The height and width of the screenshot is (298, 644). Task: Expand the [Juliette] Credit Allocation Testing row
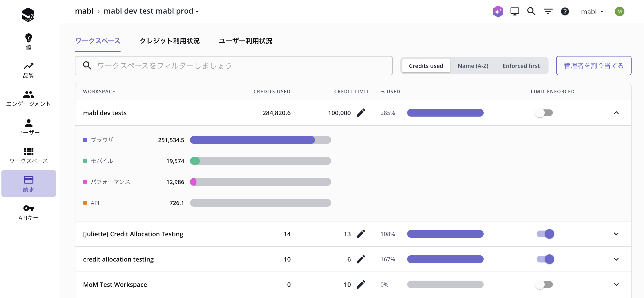616,234
